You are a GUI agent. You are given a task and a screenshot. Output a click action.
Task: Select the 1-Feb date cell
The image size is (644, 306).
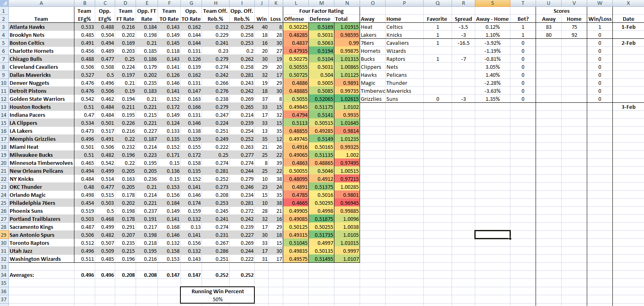pyautogui.click(x=628, y=27)
